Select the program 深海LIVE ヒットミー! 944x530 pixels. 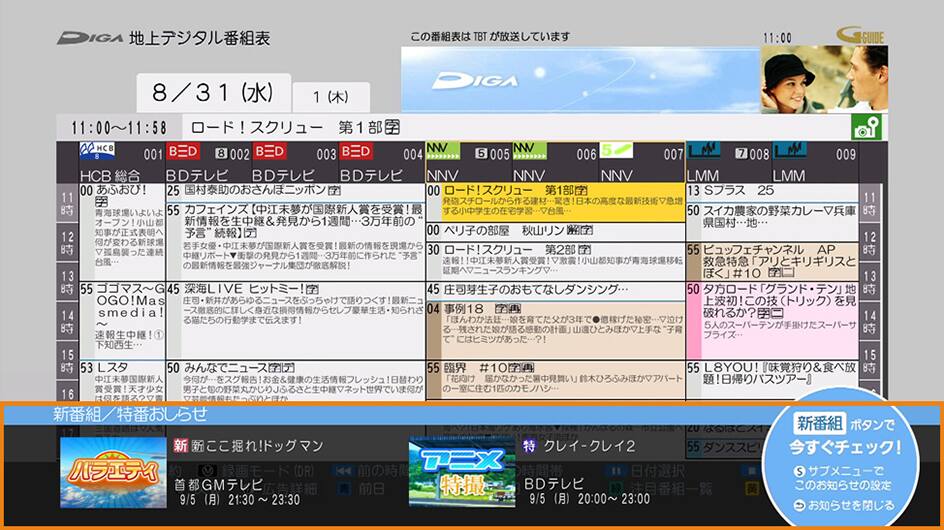click(296, 320)
